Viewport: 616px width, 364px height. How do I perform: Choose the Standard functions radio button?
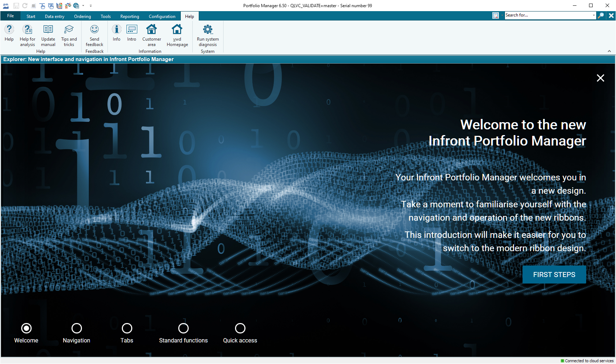point(183,328)
